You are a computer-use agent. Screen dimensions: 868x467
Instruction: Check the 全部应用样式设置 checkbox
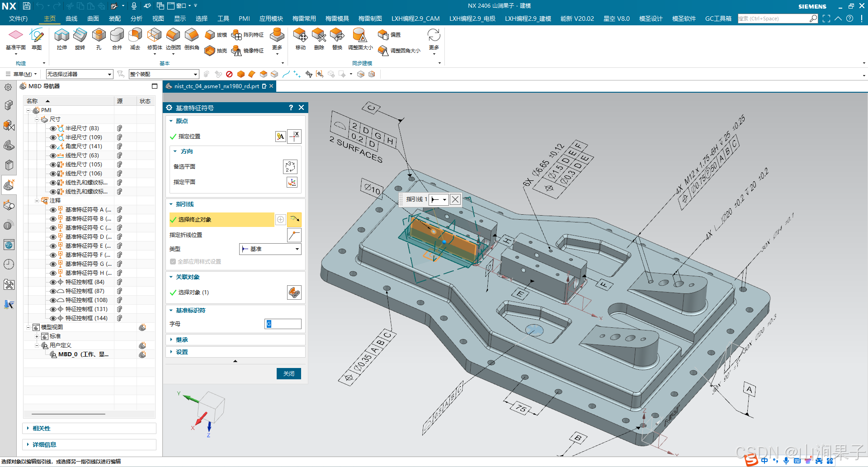click(173, 262)
